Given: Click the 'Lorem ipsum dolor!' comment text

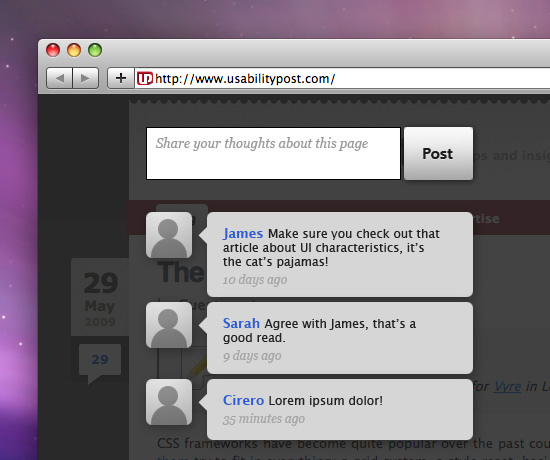Looking at the screenshot, I should [x=326, y=400].
